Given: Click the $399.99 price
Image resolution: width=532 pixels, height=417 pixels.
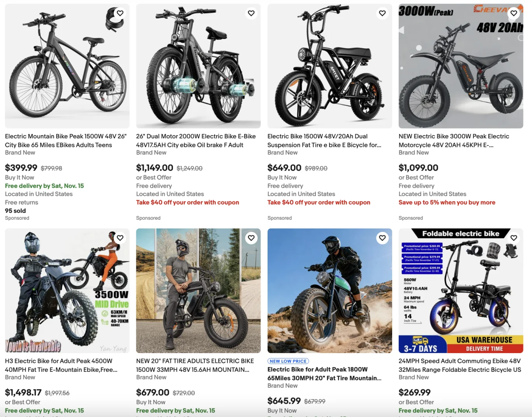Looking at the screenshot, I should (21, 168).
